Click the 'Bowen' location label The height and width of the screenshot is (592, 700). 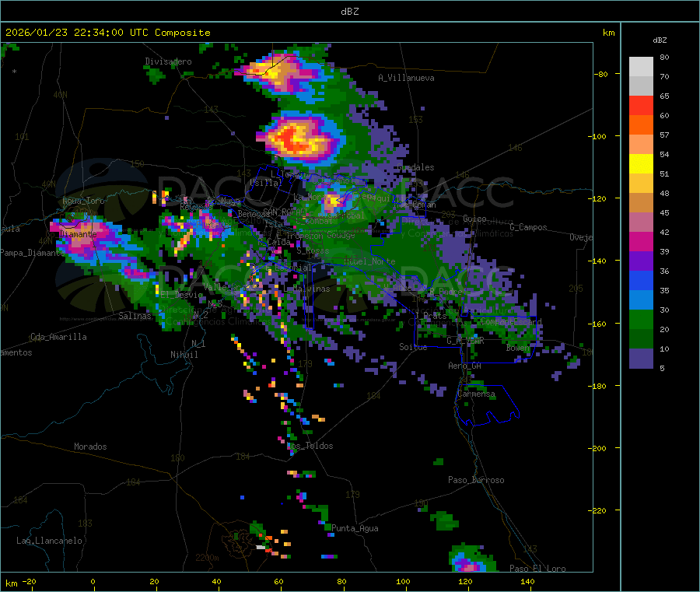click(x=518, y=348)
